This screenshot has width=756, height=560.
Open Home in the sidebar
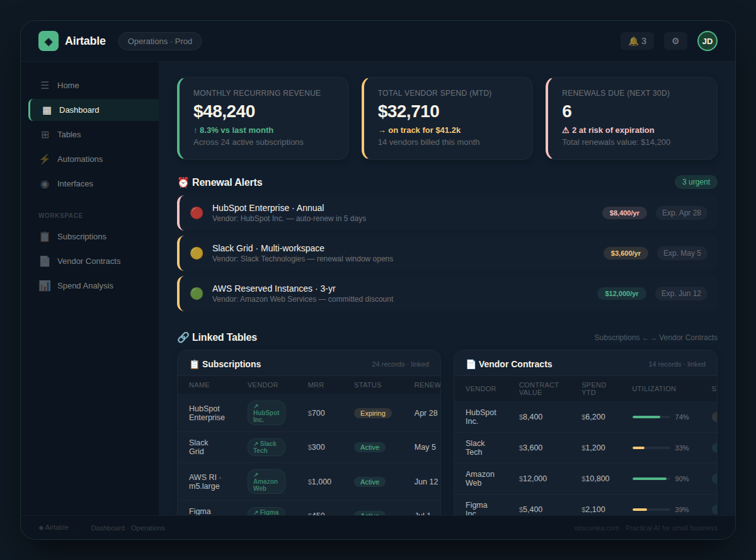pyautogui.click(x=93, y=85)
